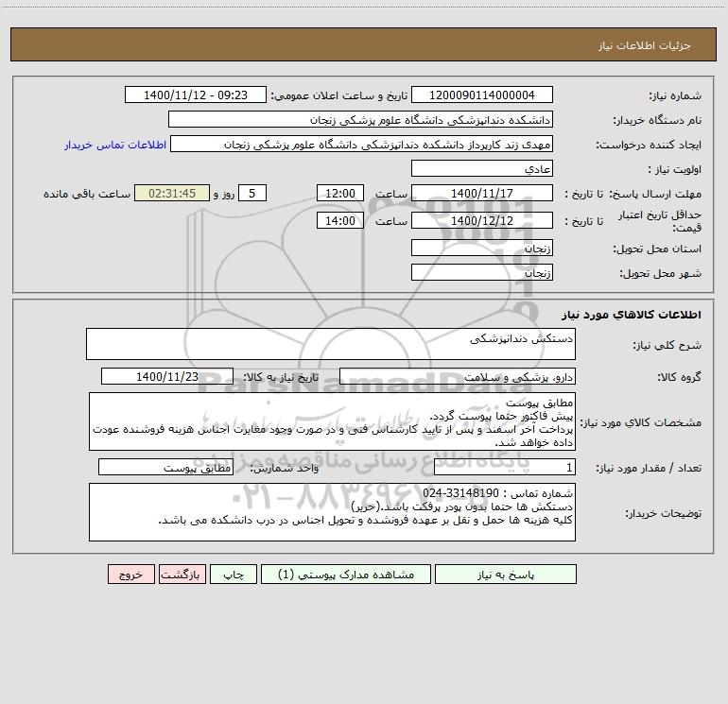728x704 pixels.
Task: Click the چاپ print button
Action: [x=234, y=574]
